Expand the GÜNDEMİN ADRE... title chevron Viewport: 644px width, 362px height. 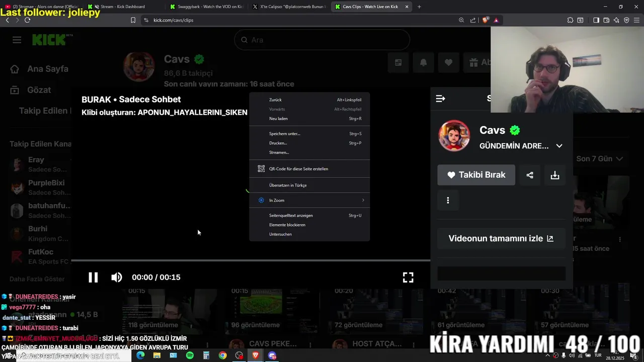(559, 146)
